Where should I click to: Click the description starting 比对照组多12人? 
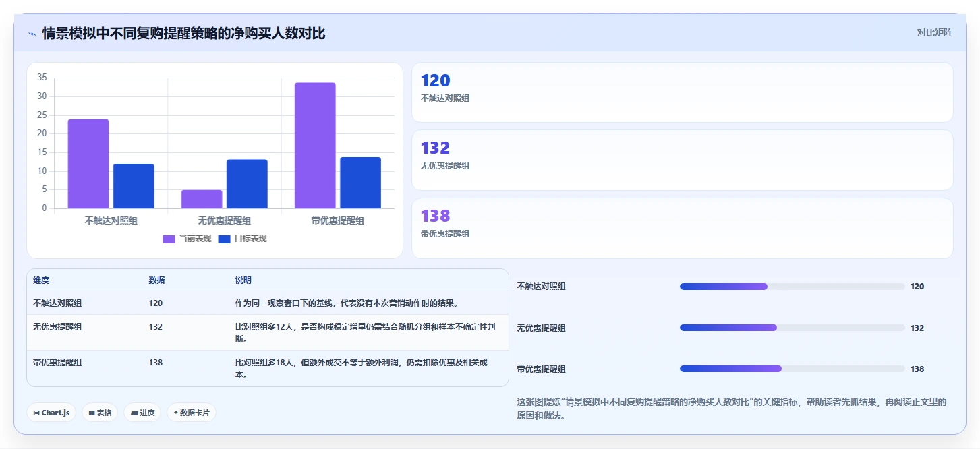pos(366,332)
